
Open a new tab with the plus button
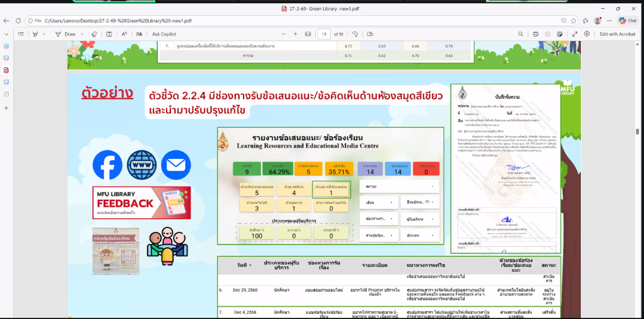pyautogui.click(x=6, y=108)
